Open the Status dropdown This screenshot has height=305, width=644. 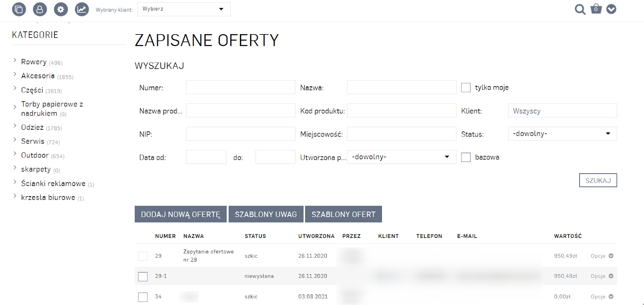562,134
